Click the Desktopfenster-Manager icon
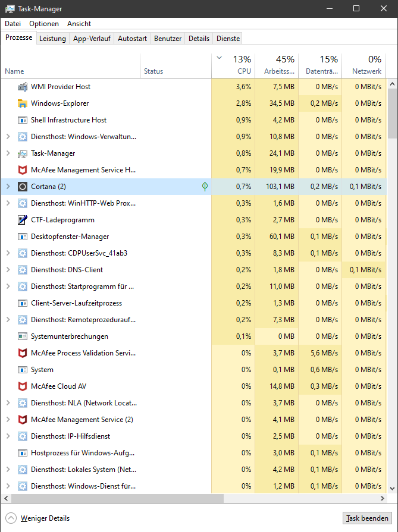This screenshot has width=398, height=532. (x=23, y=237)
